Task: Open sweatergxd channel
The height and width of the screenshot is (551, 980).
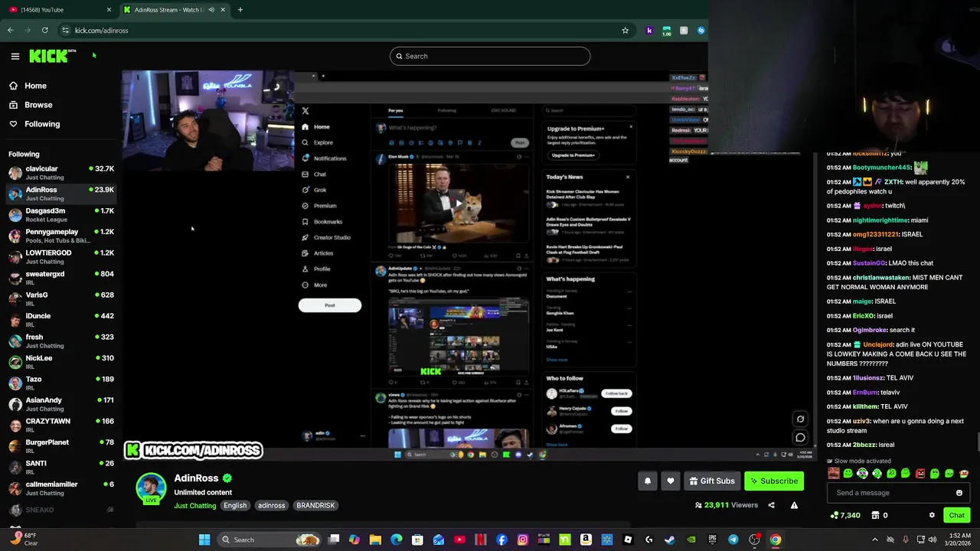Action: pos(61,278)
